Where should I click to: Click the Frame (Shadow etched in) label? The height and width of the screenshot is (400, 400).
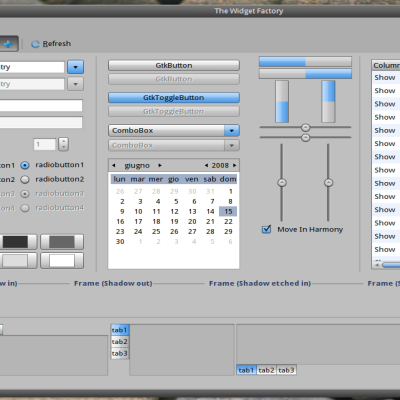point(260,283)
